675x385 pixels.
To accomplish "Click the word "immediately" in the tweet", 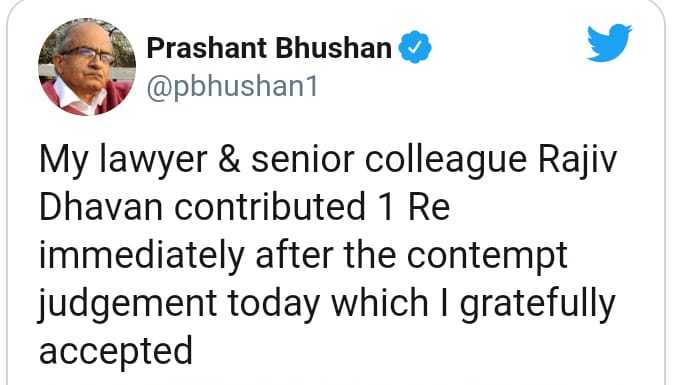I will click(x=142, y=257).
